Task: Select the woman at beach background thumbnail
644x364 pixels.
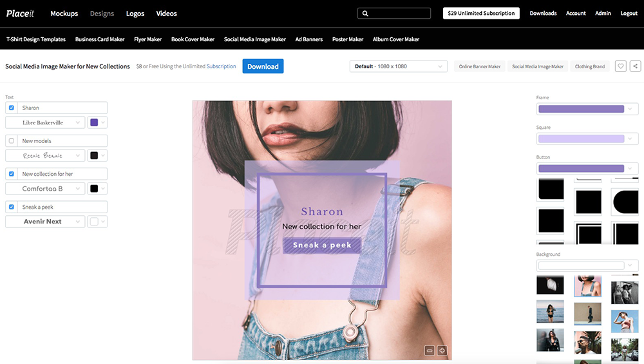Action: pos(550,312)
